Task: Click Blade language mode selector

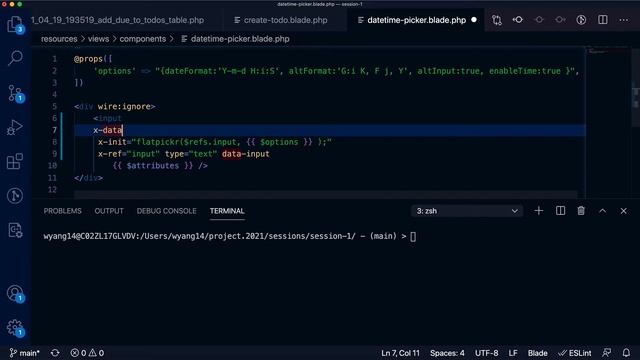Action: (x=538, y=353)
